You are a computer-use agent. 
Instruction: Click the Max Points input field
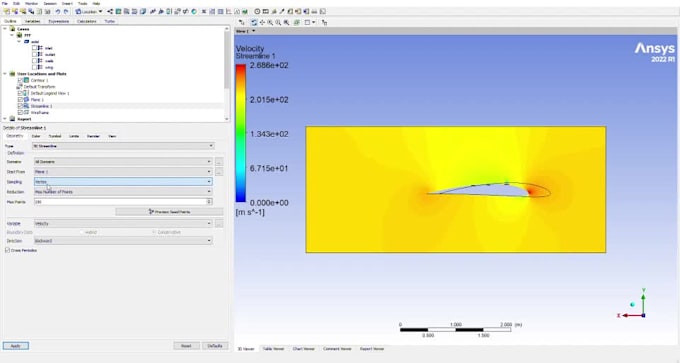120,202
